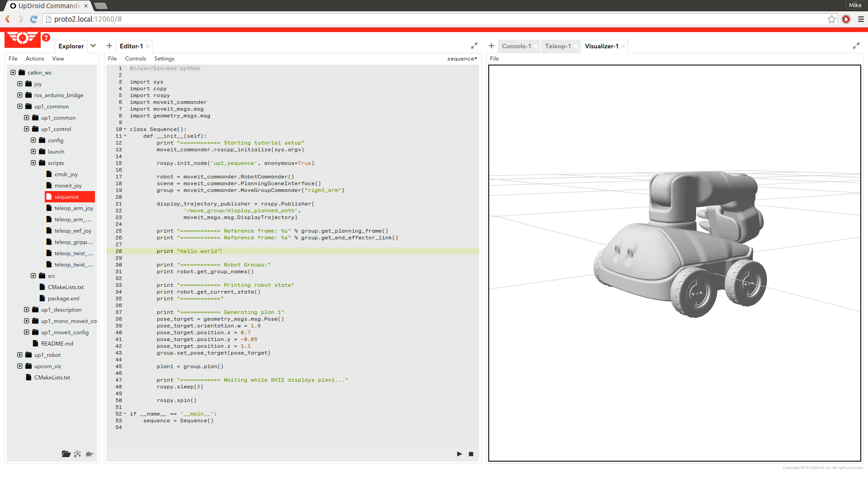
Task: Open the Explorer Actions menu
Action: tap(35, 59)
